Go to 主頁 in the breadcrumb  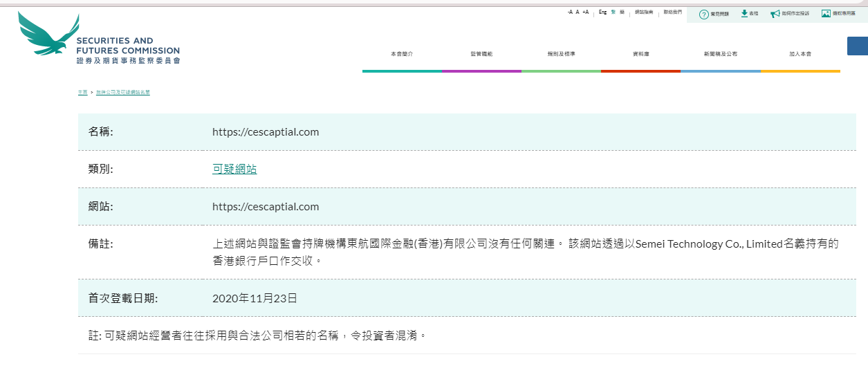tap(82, 92)
